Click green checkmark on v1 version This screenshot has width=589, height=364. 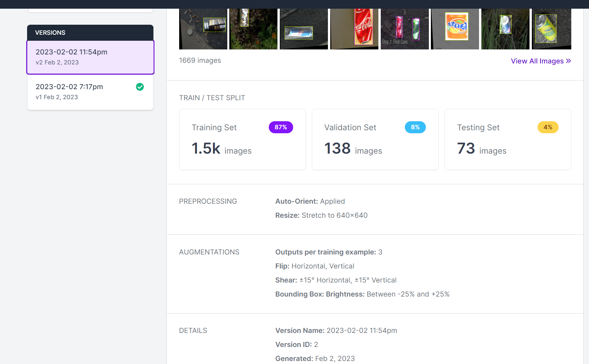[140, 87]
